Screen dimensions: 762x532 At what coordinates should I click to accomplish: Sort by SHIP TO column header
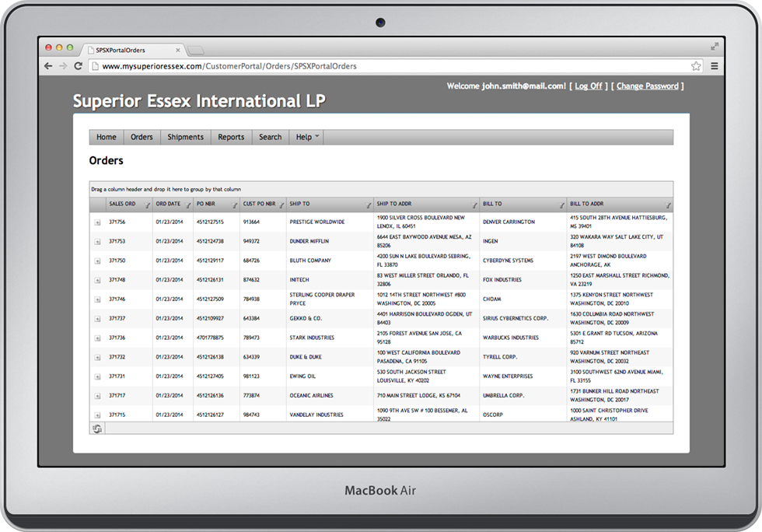tap(299, 204)
